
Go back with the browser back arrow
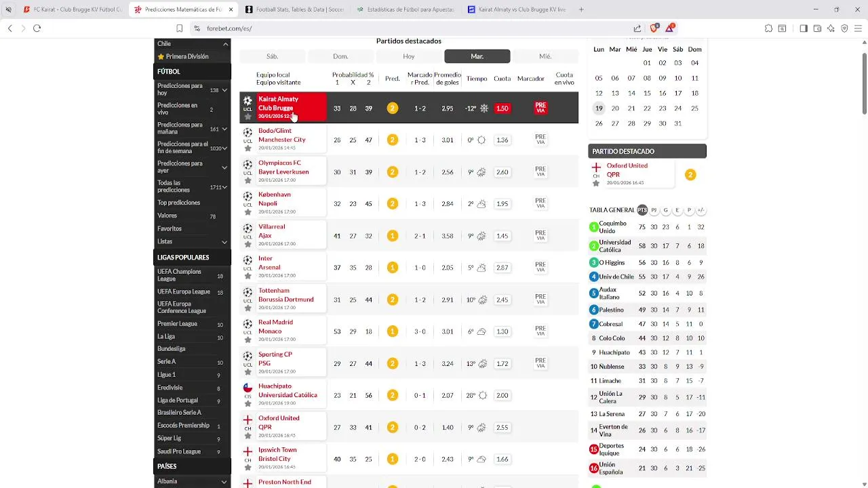coord(9,28)
